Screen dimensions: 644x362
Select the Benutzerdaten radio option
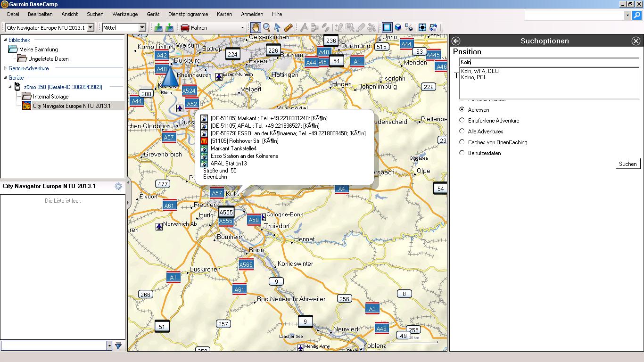(462, 153)
